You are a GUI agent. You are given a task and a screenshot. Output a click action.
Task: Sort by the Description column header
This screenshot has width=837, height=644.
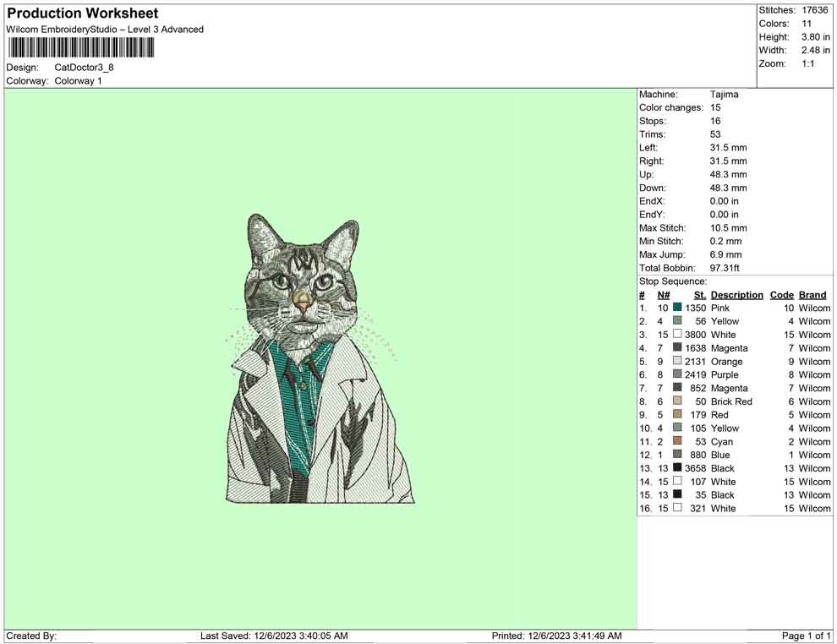pyautogui.click(x=736, y=295)
